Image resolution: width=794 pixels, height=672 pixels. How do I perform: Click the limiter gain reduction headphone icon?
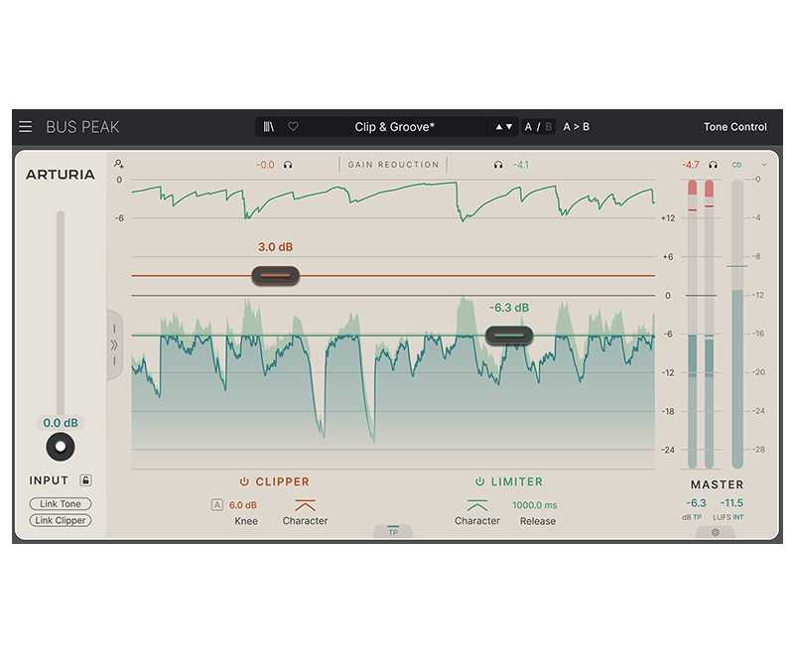click(498, 165)
